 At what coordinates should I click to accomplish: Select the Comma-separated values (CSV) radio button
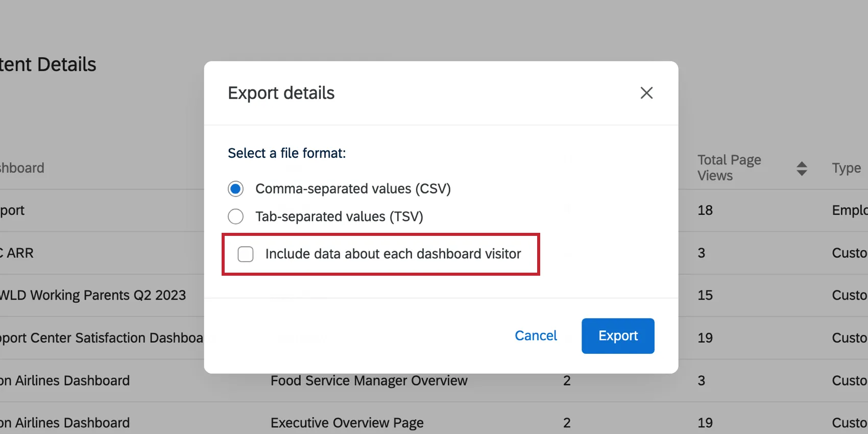coord(235,189)
